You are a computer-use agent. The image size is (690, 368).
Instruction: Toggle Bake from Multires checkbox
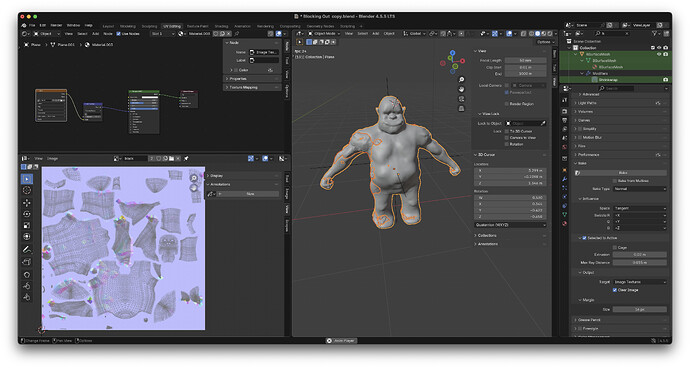(x=615, y=181)
